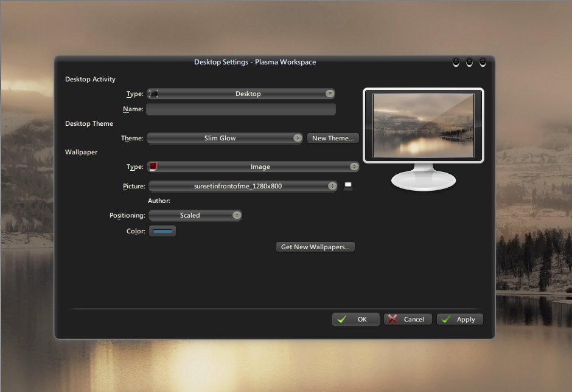Image resolution: width=572 pixels, height=392 pixels.
Task: Click the 'Desktop Theme' section heading
Action: pyautogui.click(x=89, y=123)
